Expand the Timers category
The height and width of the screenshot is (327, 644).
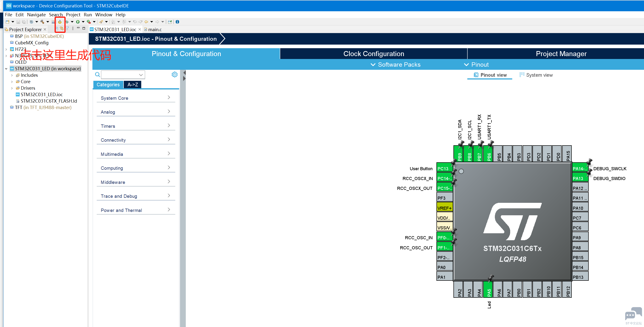tap(136, 126)
